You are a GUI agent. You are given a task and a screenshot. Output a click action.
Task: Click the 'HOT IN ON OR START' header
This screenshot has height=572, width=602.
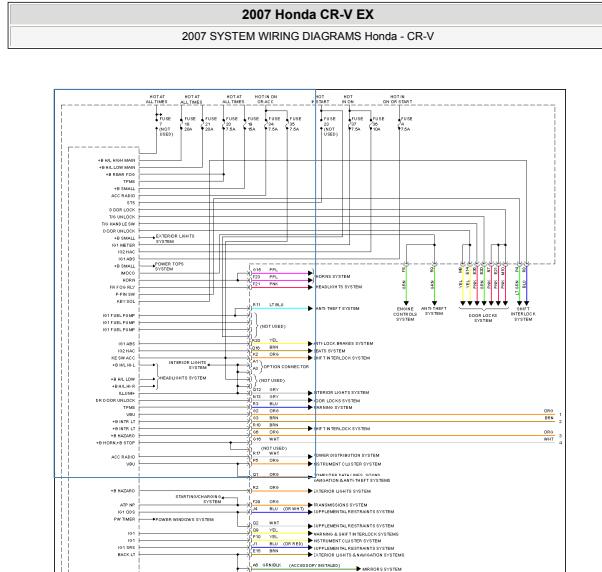[x=397, y=99]
